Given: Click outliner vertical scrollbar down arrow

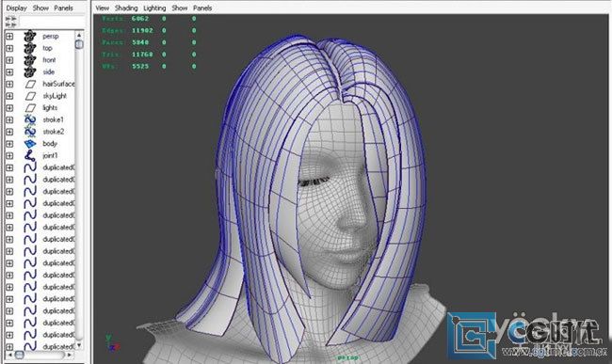Looking at the screenshot, I should pos(79,345).
